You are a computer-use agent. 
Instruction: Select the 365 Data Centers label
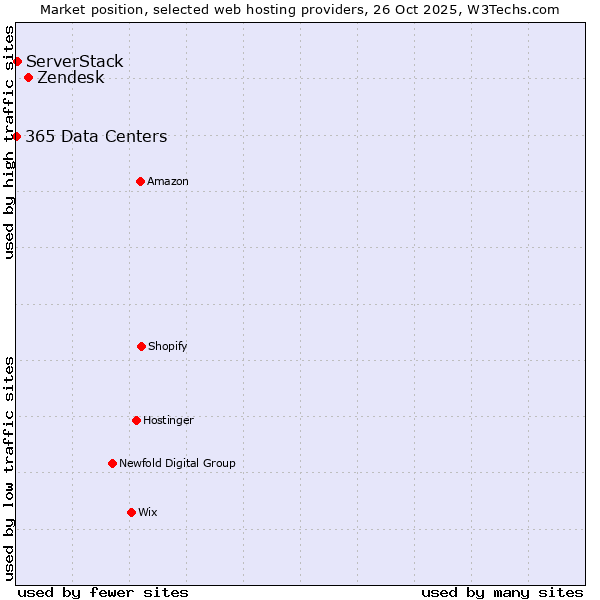tap(96, 137)
